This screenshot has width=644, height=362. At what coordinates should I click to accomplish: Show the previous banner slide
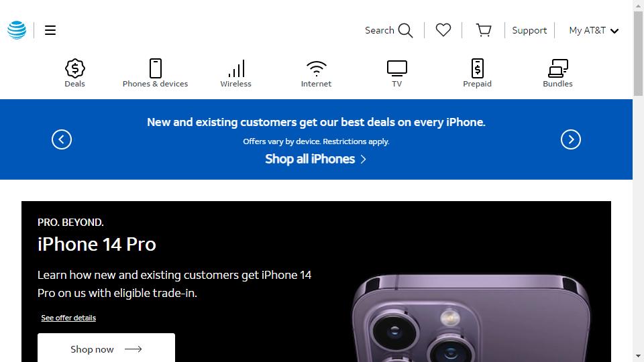click(x=62, y=139)
